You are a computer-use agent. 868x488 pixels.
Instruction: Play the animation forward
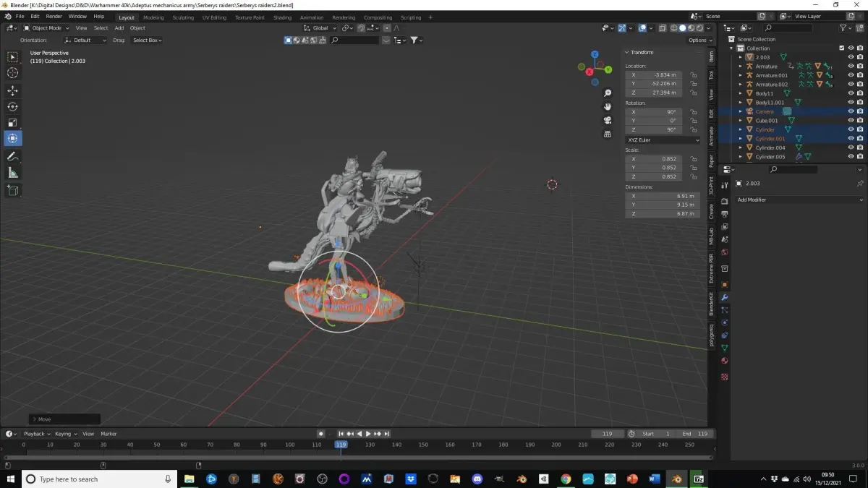pyautogui.click(x=368, y=434)
